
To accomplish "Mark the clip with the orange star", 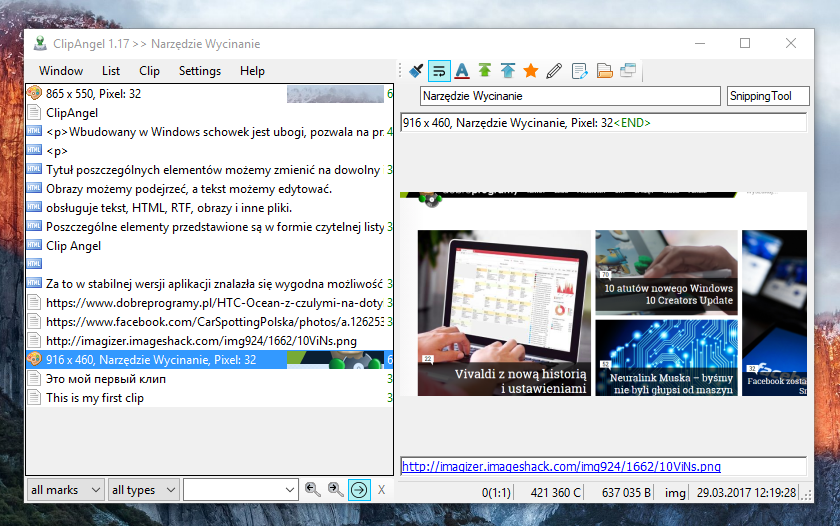I will tap(531, 71).
